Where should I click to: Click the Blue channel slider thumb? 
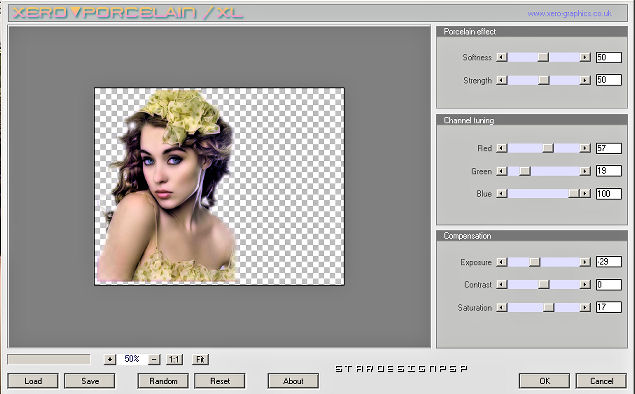574,194
